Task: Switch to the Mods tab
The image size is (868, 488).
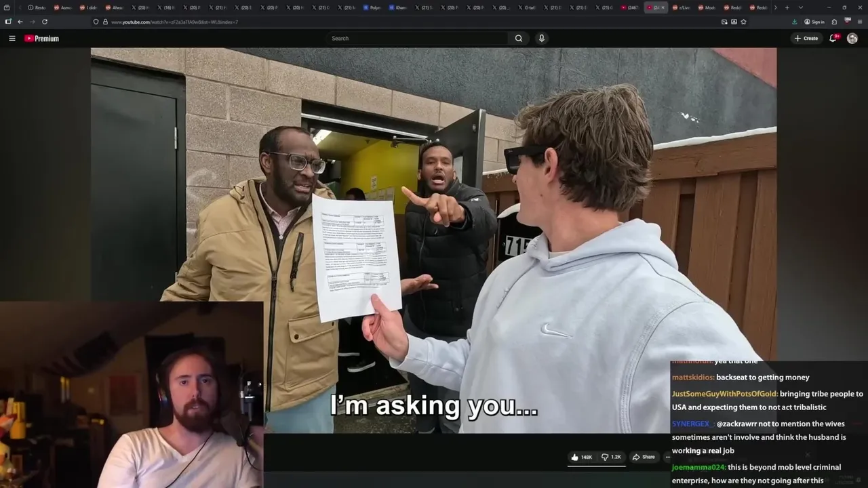Action: (x=707, y=7)
